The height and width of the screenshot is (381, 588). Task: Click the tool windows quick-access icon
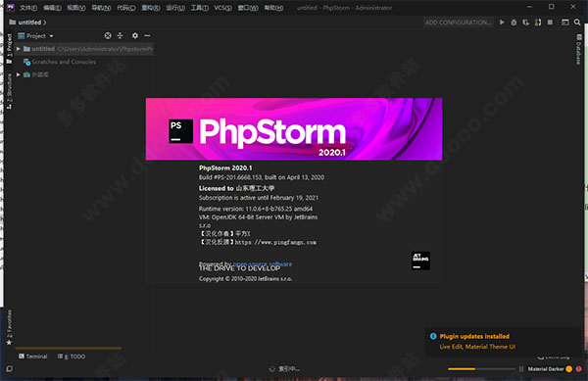(x=9, y=369)
